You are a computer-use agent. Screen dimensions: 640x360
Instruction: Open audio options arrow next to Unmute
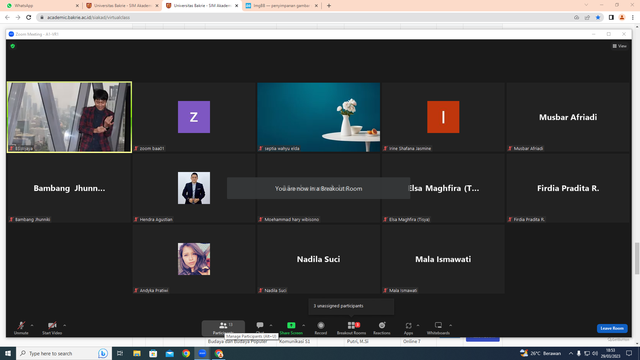click(32, 325)
